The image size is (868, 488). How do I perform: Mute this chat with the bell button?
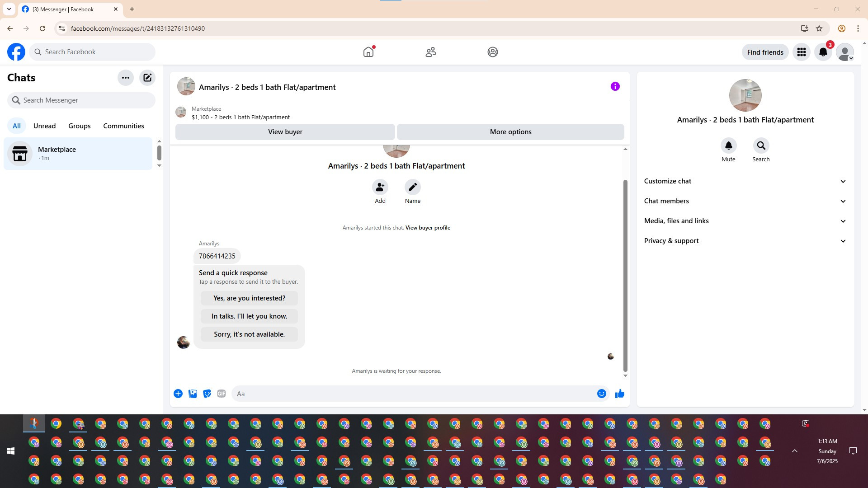click(x=728, y=145)
